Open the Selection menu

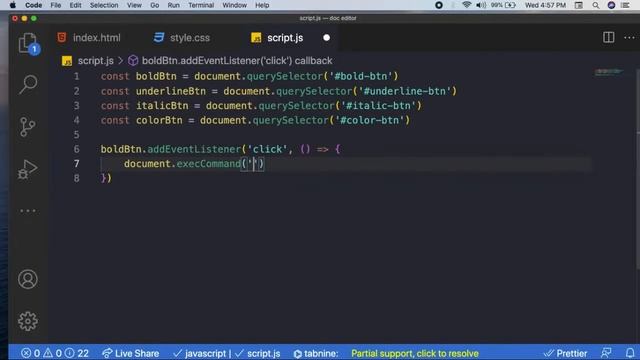[x=104, y=5]
